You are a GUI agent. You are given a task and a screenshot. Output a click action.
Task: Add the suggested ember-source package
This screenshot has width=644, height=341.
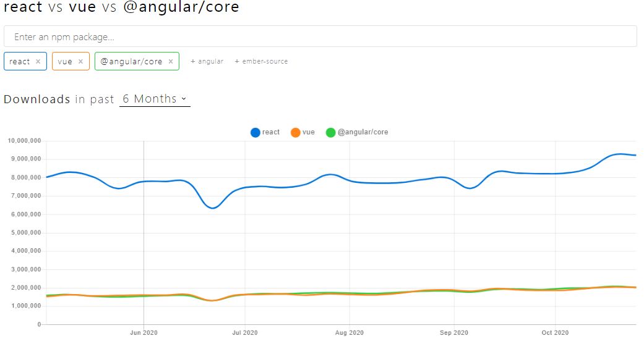pyautogui.click(x=261, y=61)
